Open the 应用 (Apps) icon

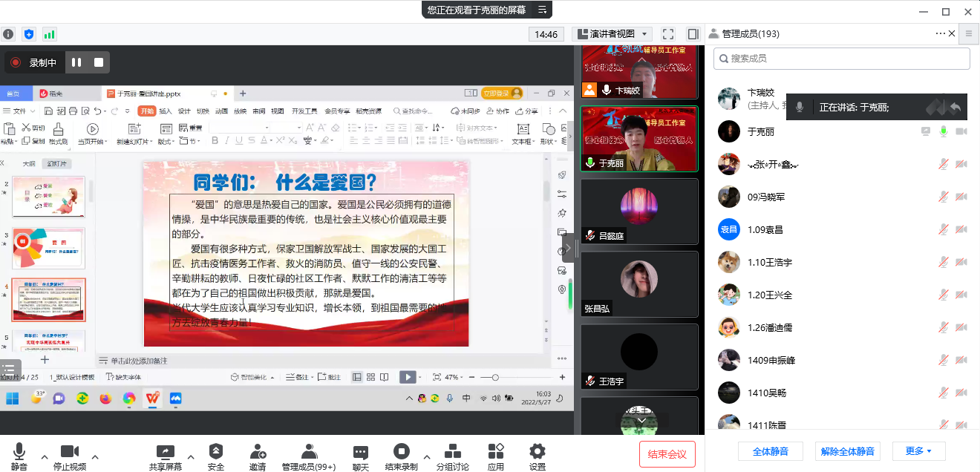click(x=496, y=452)
